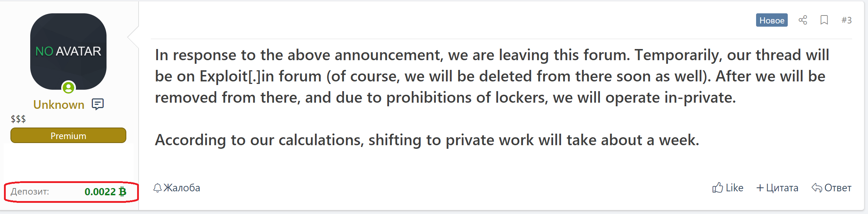Open the #3 post permalink
This screenshot has height=214, width=868.
(x=846, y=20)
